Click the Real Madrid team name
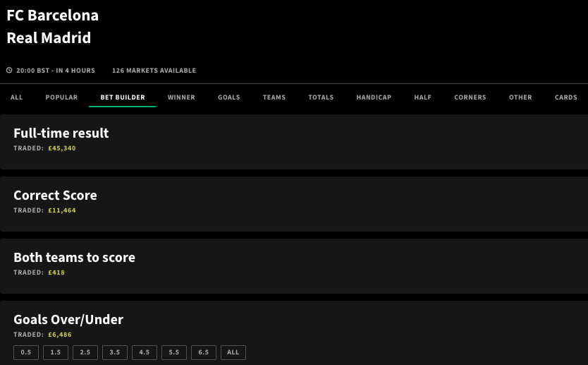The width and height of the screenshot is (588, 365). tap(49, 38)
